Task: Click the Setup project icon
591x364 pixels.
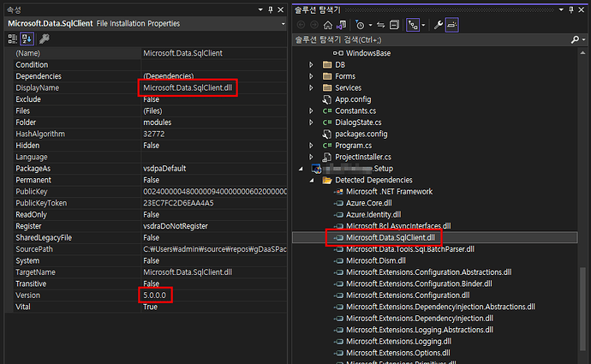Action: click(x=316, y=169)
